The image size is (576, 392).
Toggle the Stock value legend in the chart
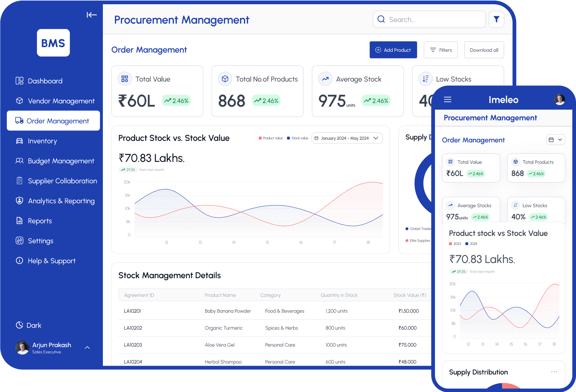tap(297, 138)
